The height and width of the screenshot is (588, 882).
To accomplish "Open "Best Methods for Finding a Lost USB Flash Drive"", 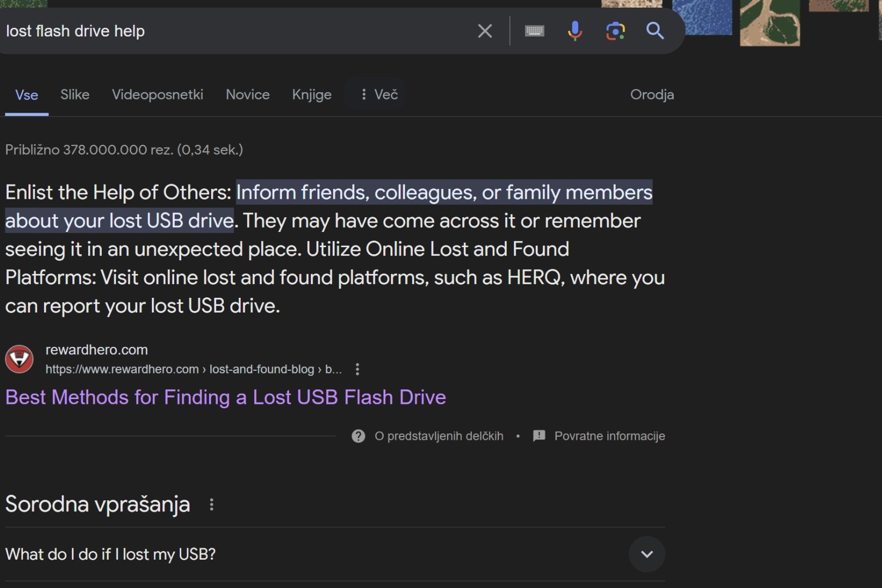I will (225, 397).
